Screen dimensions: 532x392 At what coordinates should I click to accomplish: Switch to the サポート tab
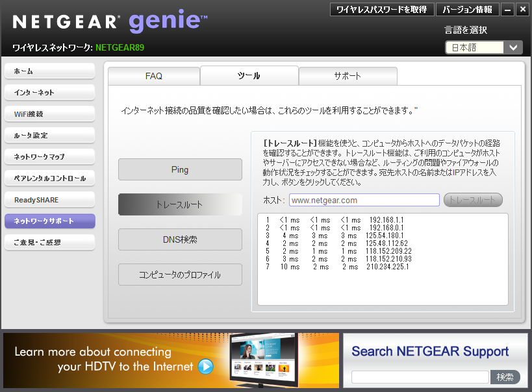pos(348,76)
